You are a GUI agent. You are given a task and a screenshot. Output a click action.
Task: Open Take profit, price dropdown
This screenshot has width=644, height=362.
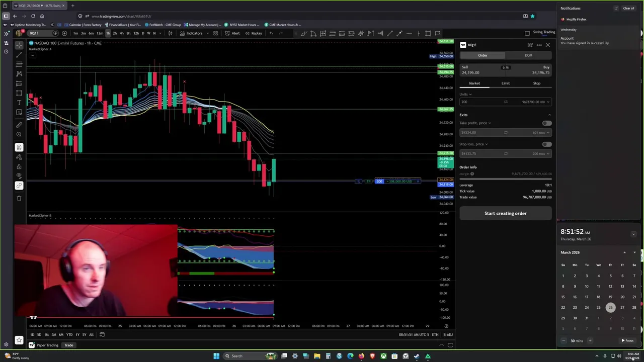pyautogui.click(x=475, y=123)
